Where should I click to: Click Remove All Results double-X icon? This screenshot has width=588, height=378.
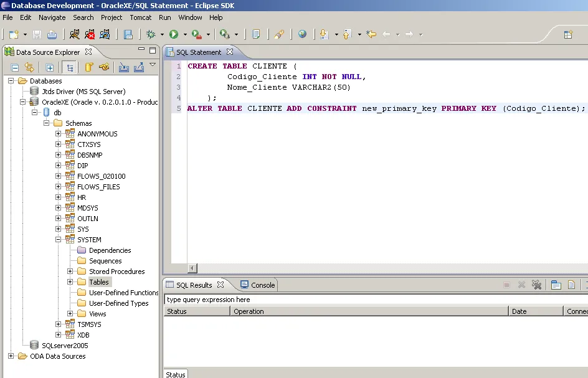click(537, 285)
